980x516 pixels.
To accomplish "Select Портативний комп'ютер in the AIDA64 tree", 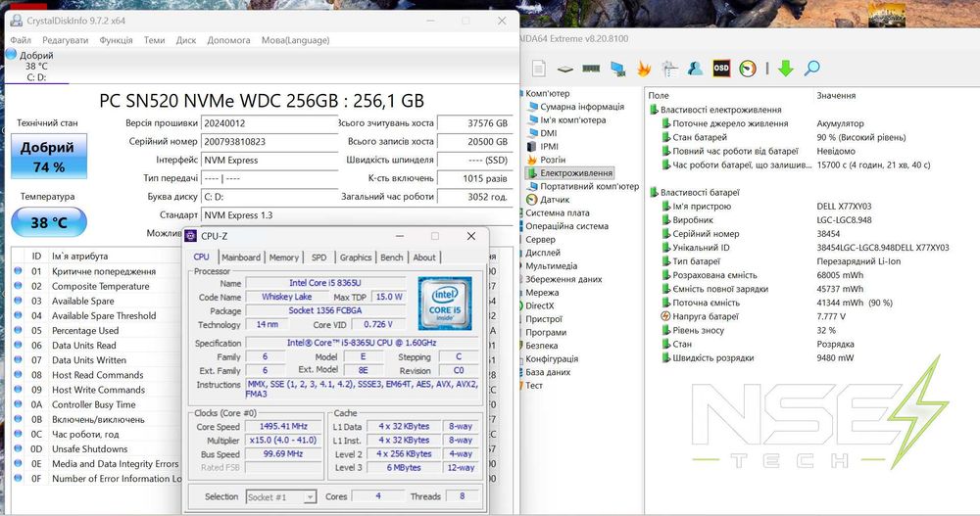I will 589,186.
